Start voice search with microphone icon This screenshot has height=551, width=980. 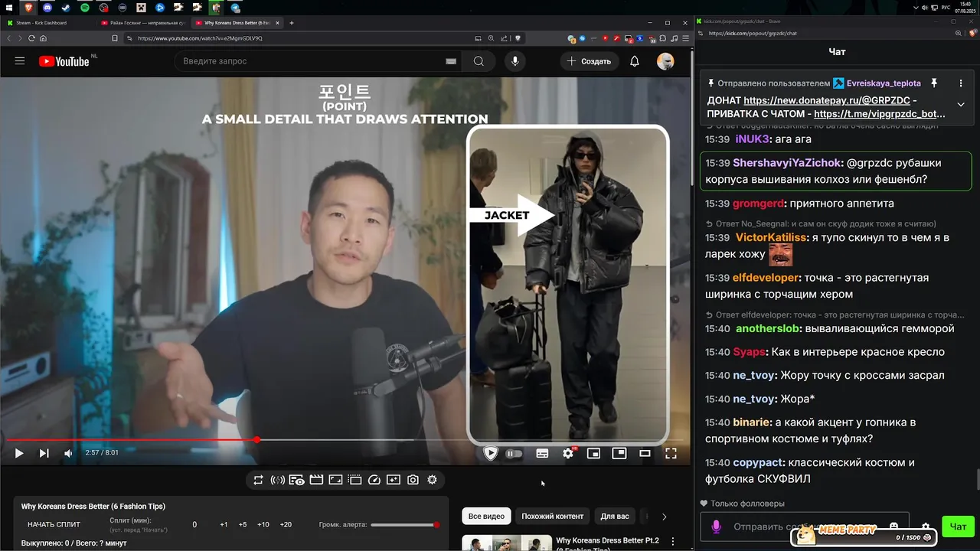click(x=514, y=61)
